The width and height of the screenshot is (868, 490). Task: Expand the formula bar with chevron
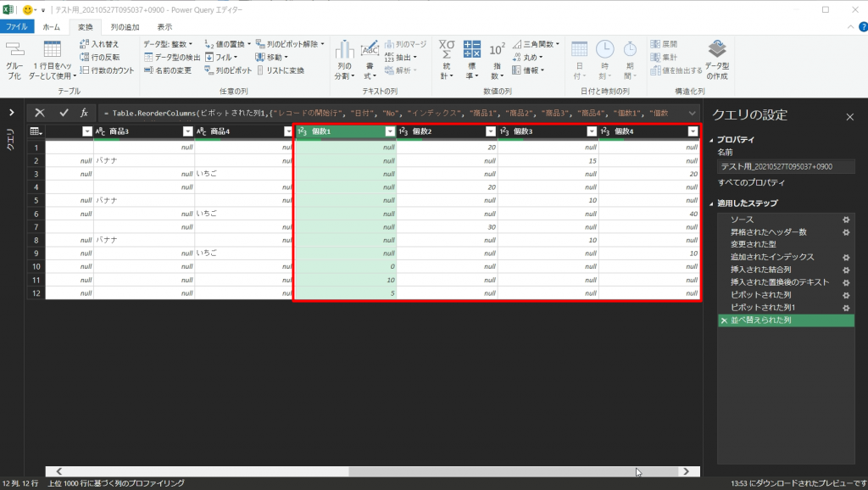[x=692, y=113]
